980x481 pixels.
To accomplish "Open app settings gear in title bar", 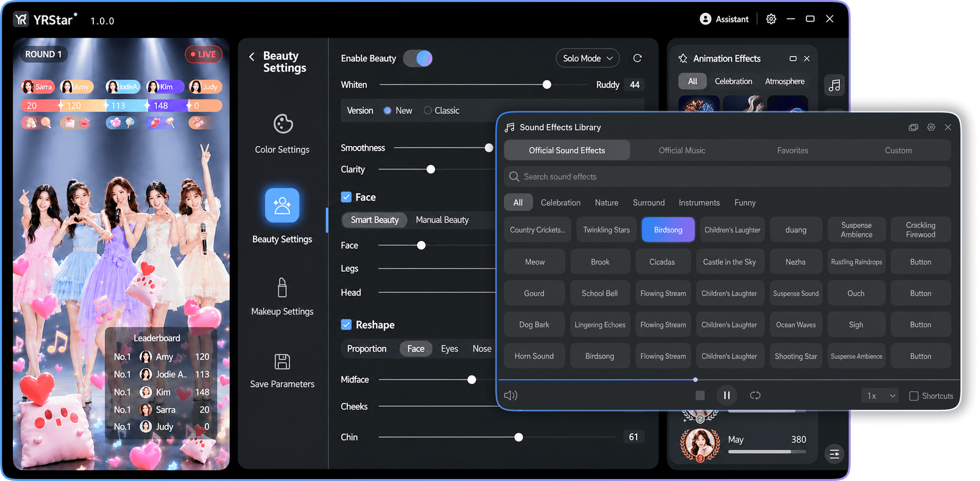I will 771,19.
